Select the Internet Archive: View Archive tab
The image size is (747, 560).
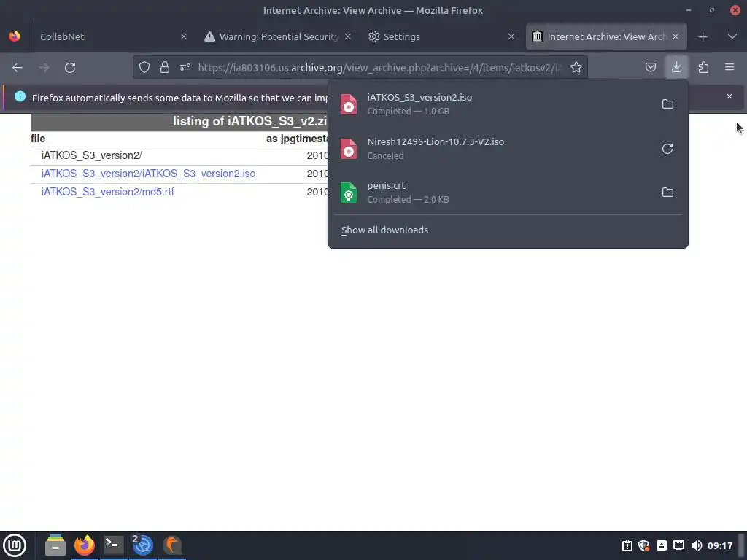(606, 36)
